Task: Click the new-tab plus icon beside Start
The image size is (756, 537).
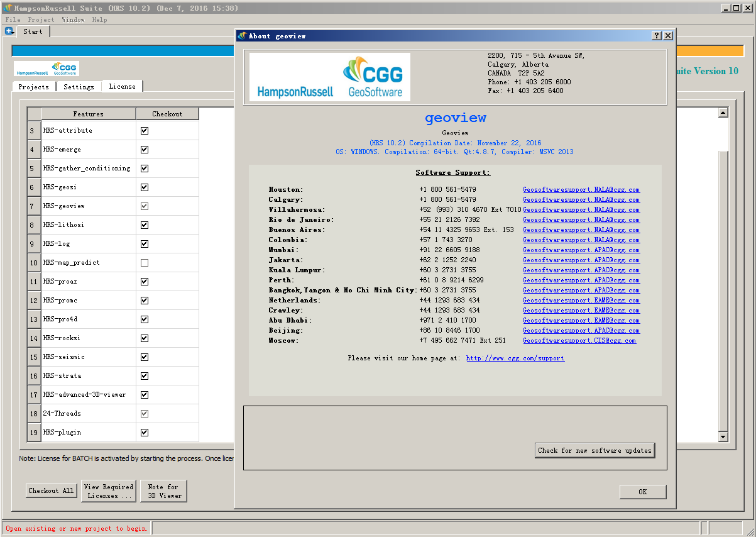Action: point(9,31)
